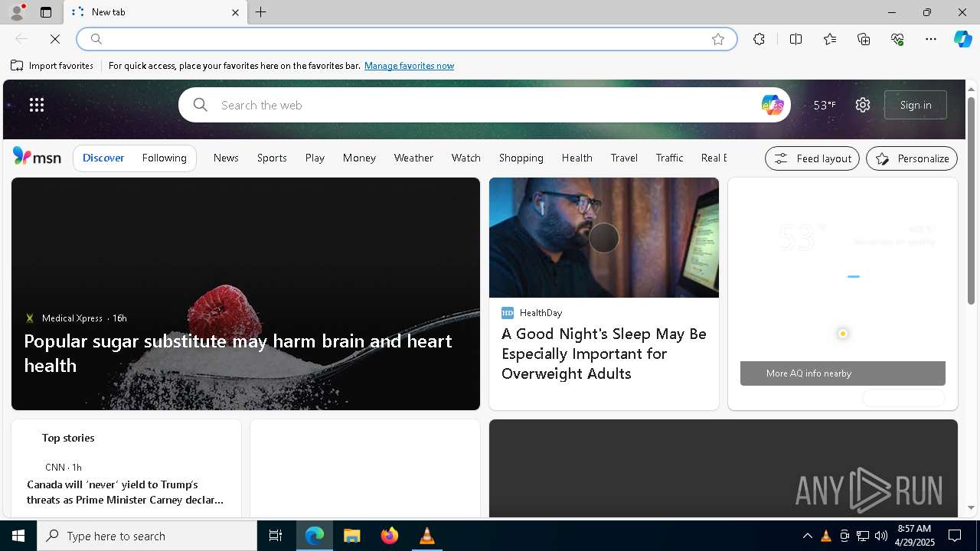Viewport: 980px width, 551px height.
Task: Open Medical Xpress source label
Action: click(72, 318)
